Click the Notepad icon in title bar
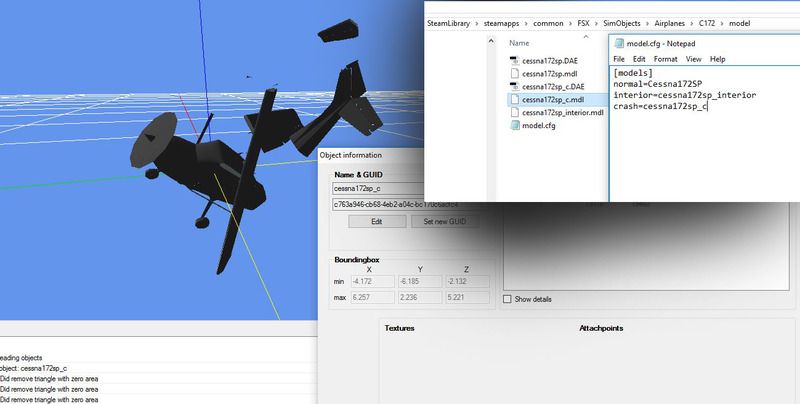Image resolution: width=800 pixels, height=404 pixels. coord(617,44)
